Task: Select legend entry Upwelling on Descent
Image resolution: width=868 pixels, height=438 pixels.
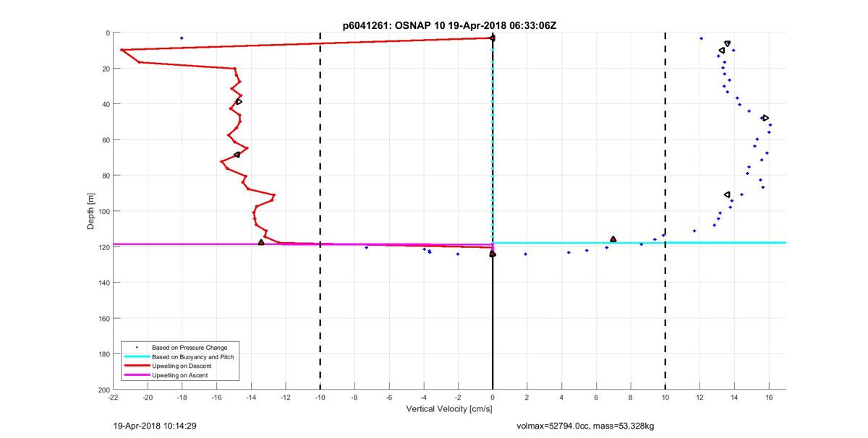Action: pos(182,366)
